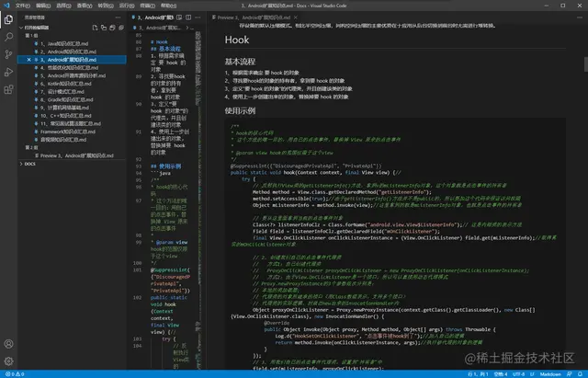
Task: Close the 3、Android扩展知识点.md open editor
Action: coord(28,59)
